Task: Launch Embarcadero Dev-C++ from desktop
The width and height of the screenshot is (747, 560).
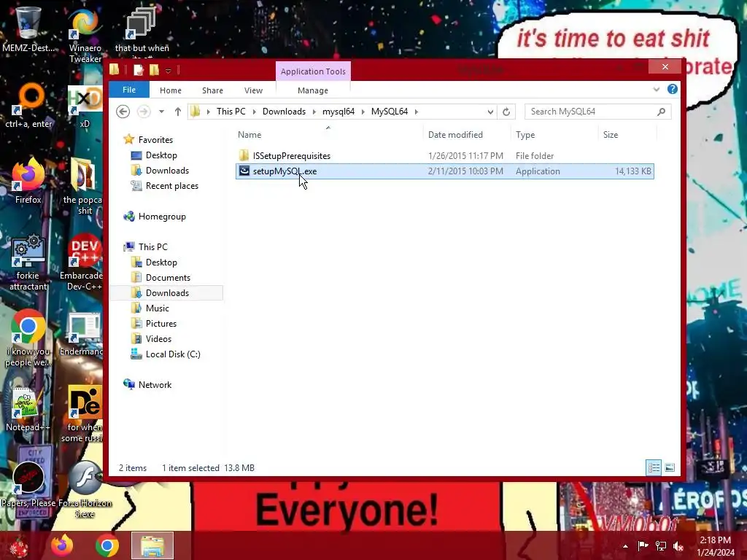Action: pos(83,262)
